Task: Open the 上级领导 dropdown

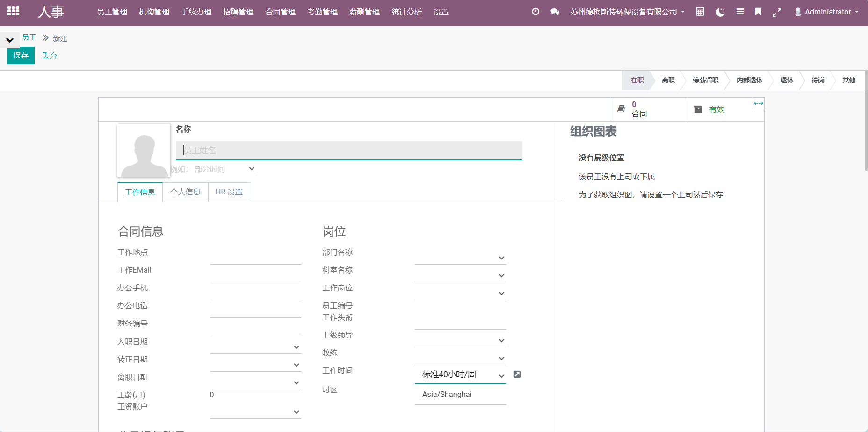Action: (x=460, y=340)
